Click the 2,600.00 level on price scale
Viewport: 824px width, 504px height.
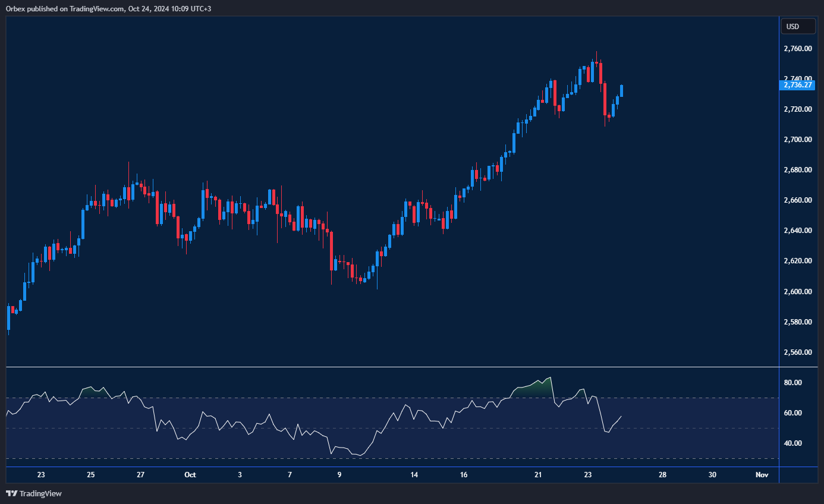point(797,292)
